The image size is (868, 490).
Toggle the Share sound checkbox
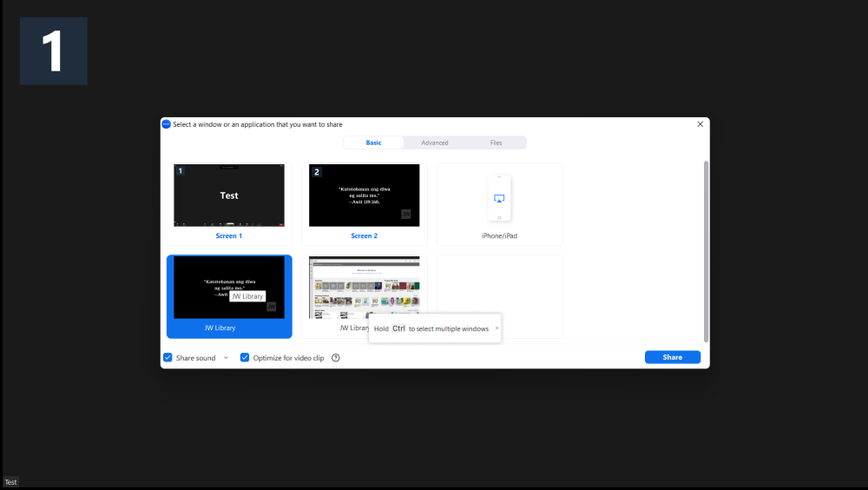pos(168,358)
